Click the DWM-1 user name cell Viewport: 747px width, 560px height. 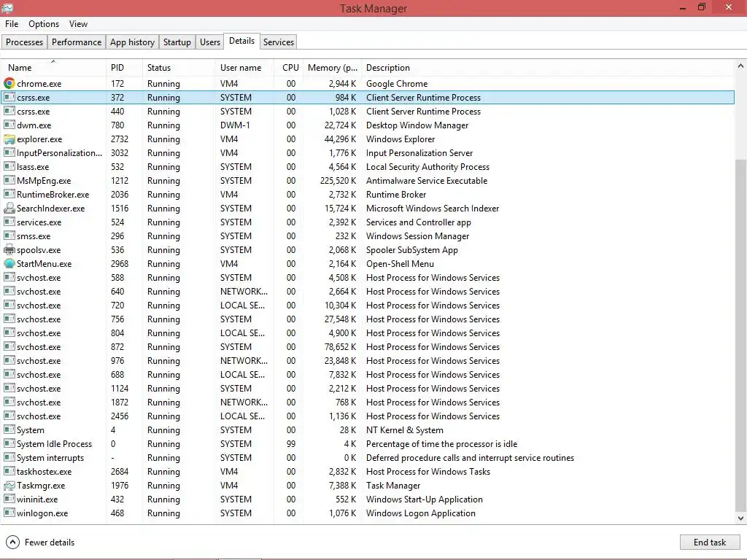pyautogui.click(x=235, y=125)
